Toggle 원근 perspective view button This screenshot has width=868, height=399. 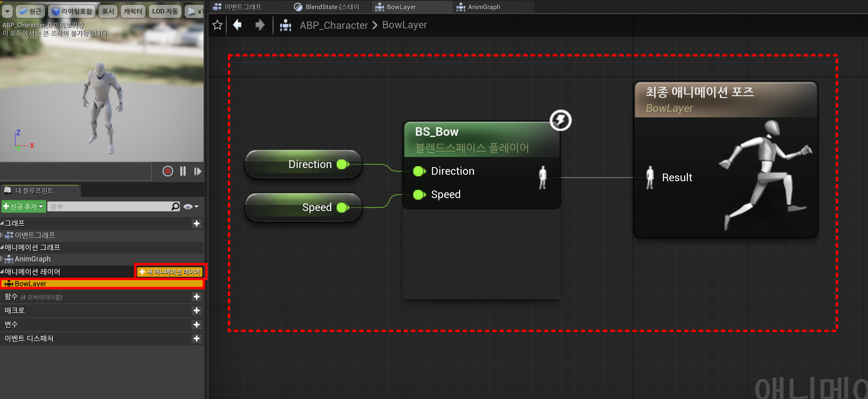tap(30, 11)
